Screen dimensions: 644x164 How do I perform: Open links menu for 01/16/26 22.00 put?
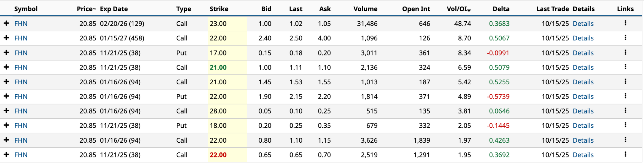coord(625,96)
